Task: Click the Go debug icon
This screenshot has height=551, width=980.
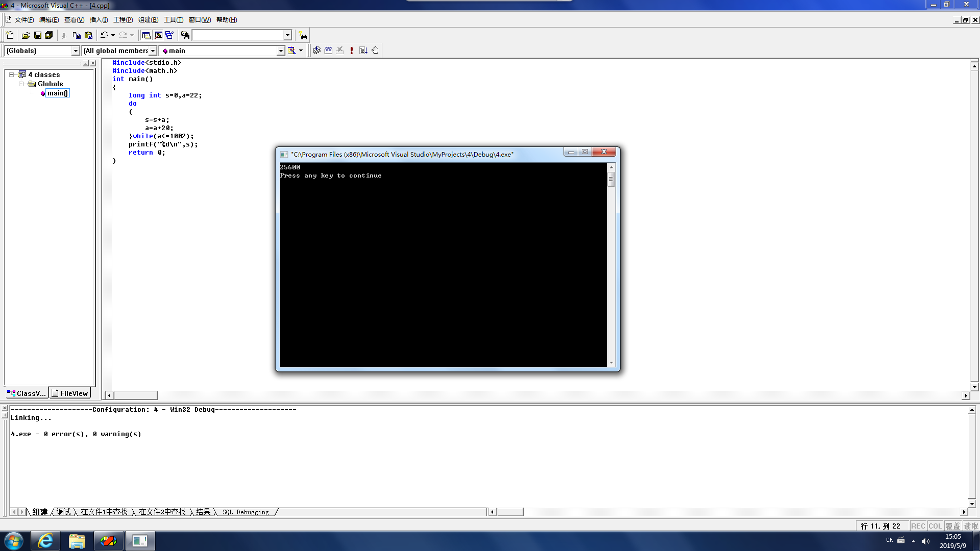Action: point(363,51)
